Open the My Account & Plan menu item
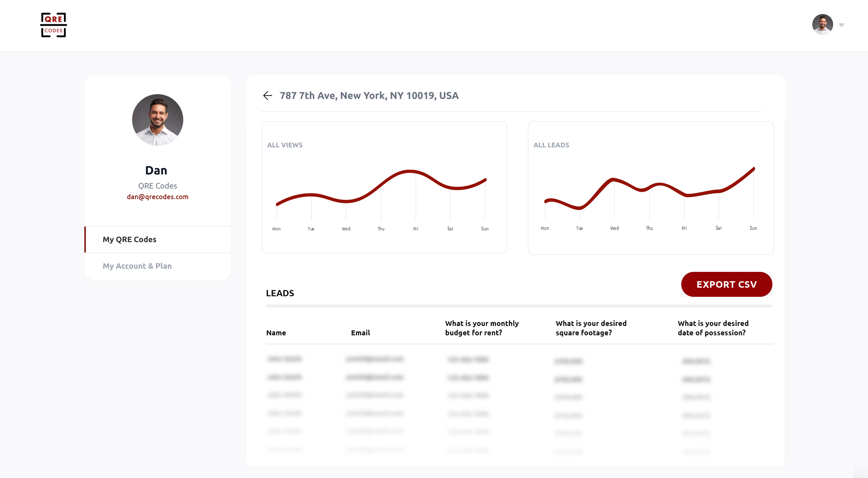868x478 pixels. point(137,266)
